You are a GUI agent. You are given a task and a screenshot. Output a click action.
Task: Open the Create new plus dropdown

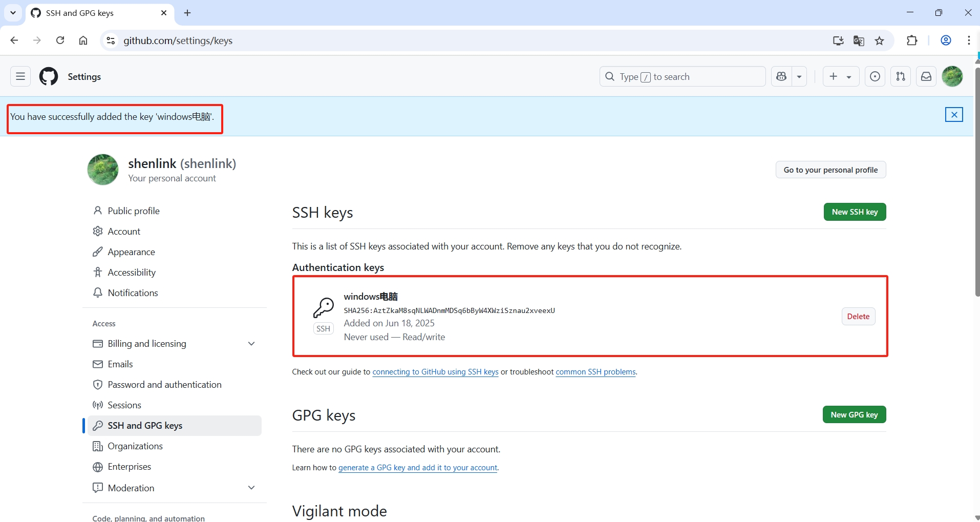pyautogui.click(x=840, y=76)
